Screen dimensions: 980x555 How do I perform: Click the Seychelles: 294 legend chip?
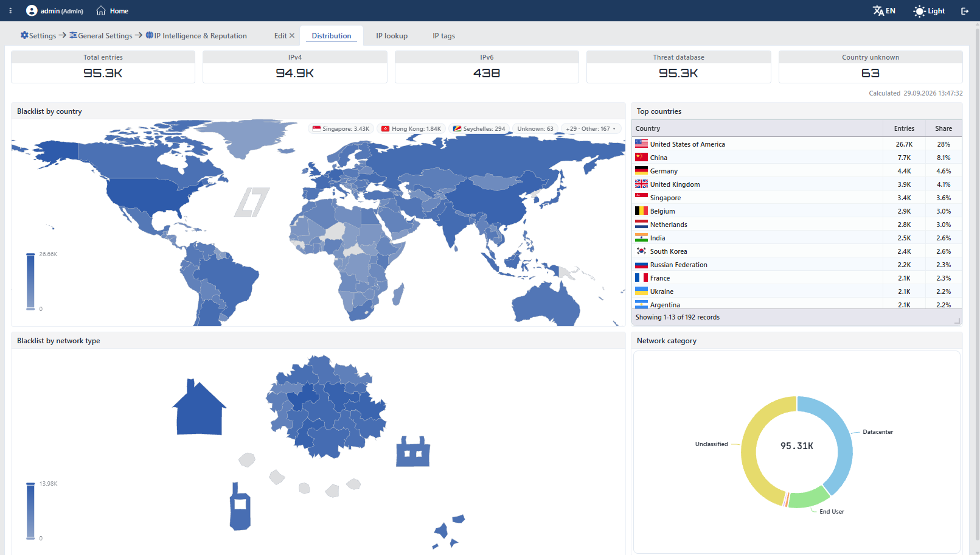coord(479,129)
